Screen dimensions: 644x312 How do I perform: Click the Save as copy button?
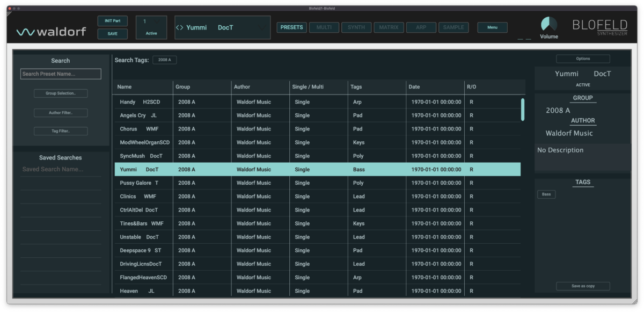pos(583,286)
